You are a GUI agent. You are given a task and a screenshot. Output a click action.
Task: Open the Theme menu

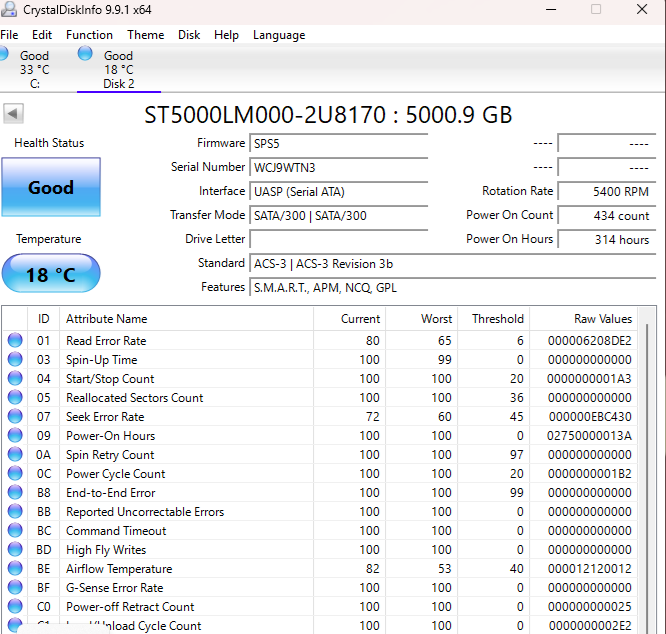pyautogui.click(x=145, y=35)
